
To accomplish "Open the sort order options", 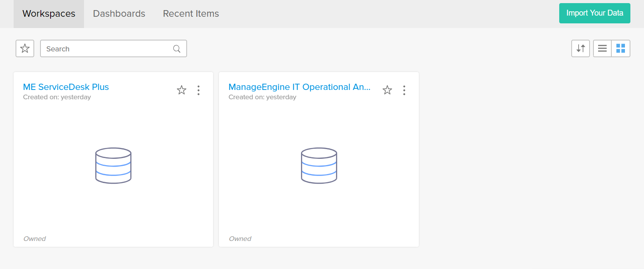I will point(581,49).
